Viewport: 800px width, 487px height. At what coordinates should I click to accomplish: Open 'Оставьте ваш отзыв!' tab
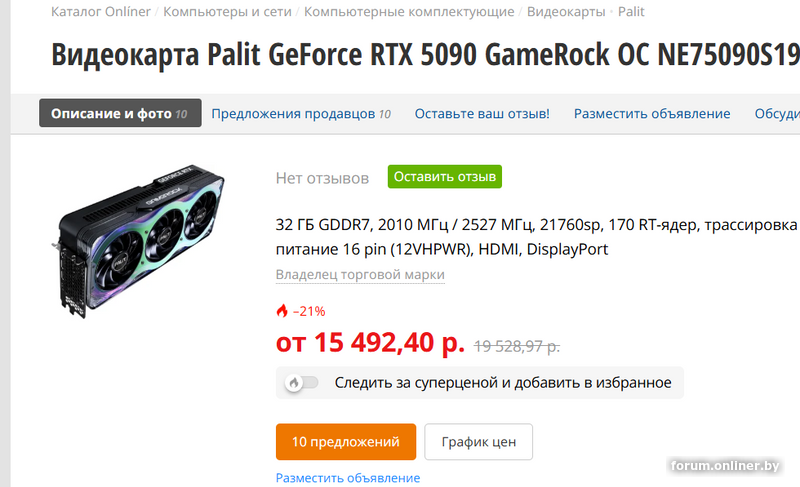pos(482,114)
